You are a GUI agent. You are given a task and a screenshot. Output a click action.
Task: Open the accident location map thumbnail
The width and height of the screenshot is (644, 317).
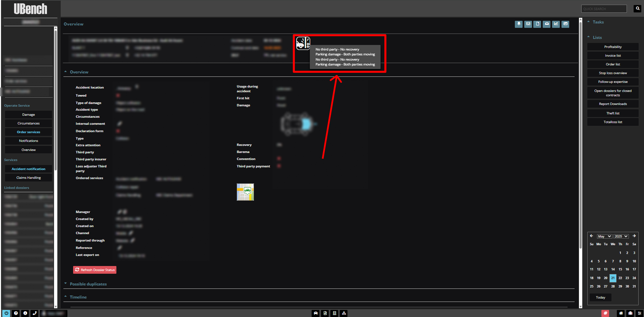(x=245, y=192)
